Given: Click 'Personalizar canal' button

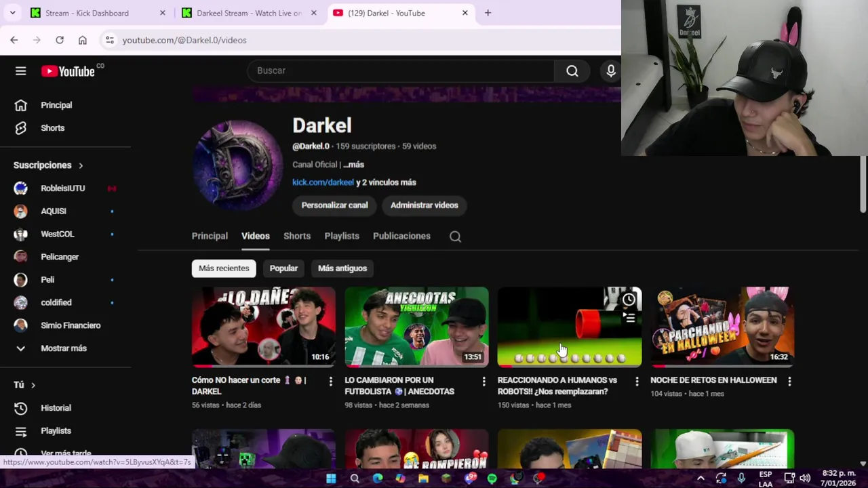Looking at the screenshot, I should [x=334, y=205].
